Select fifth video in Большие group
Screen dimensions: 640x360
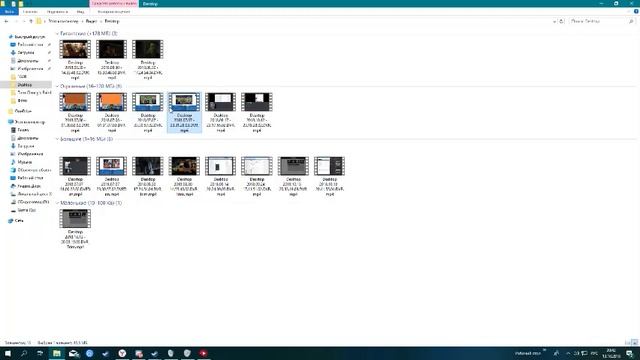tap(220, 176)
